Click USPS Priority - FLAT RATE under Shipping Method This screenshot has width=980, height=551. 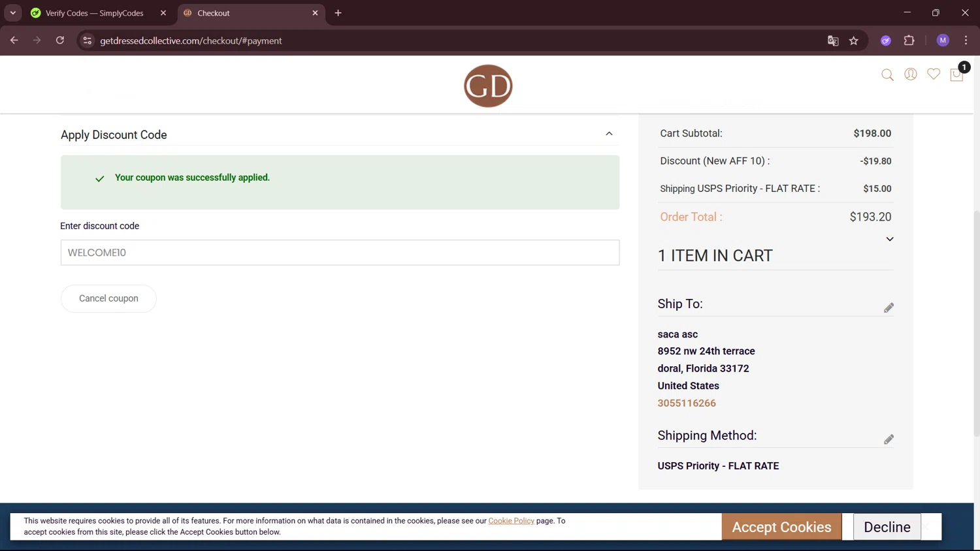click(718, 466)
